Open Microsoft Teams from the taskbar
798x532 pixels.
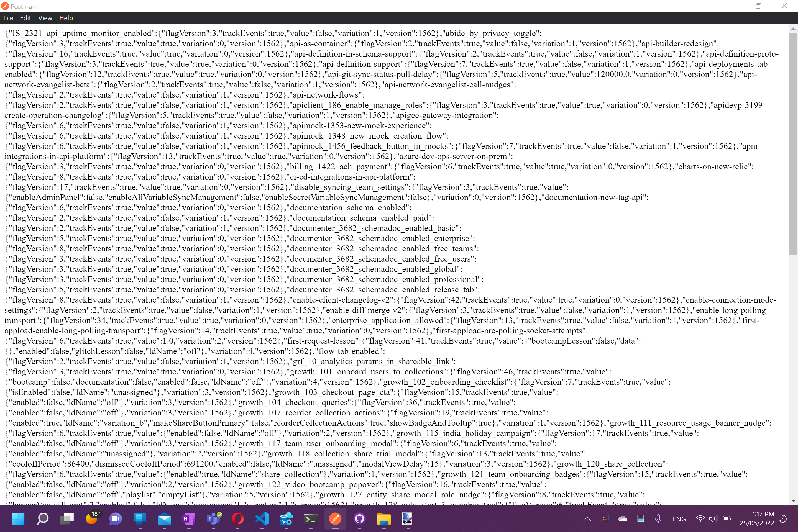(213, 518)
